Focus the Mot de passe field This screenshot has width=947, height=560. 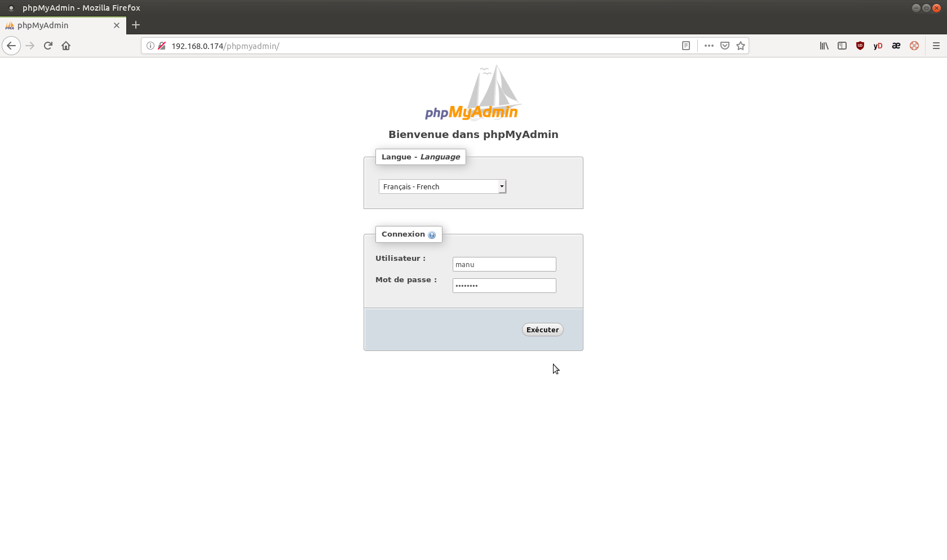pos(504,286)
